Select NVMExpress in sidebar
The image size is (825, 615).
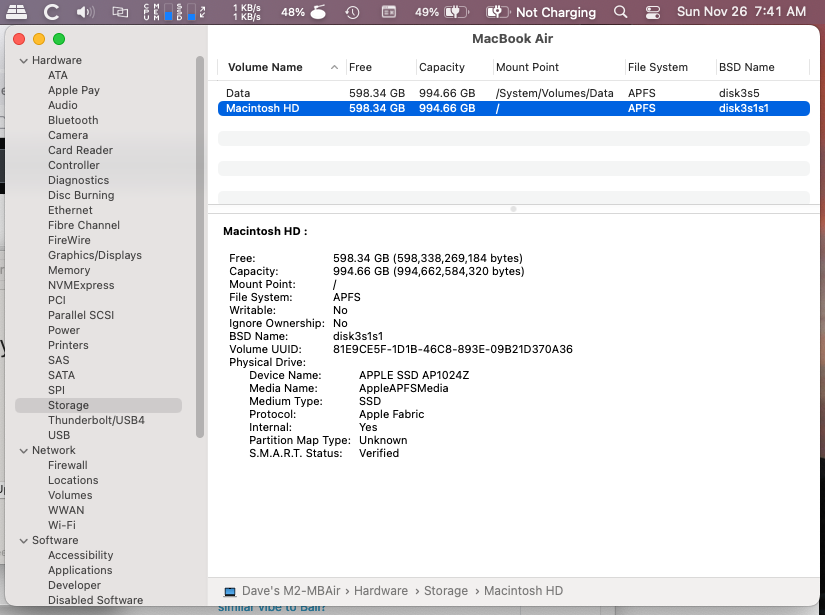81,285
